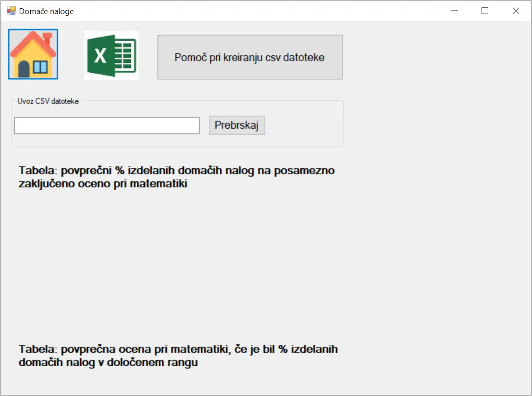
Task: Open the Excel spreadsheet icon
Action: pyautogui.click(x=111, y=56)
